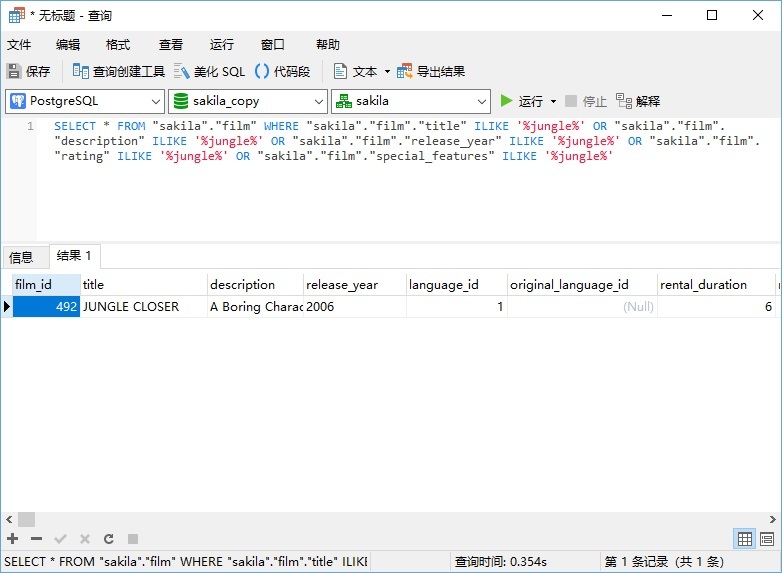
Task: Click 美化 SQL beautify button
Action: point(209,71)
